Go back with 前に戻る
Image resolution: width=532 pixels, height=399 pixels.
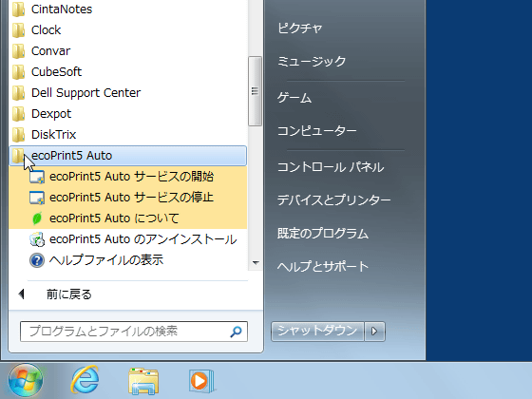(68, 294)
